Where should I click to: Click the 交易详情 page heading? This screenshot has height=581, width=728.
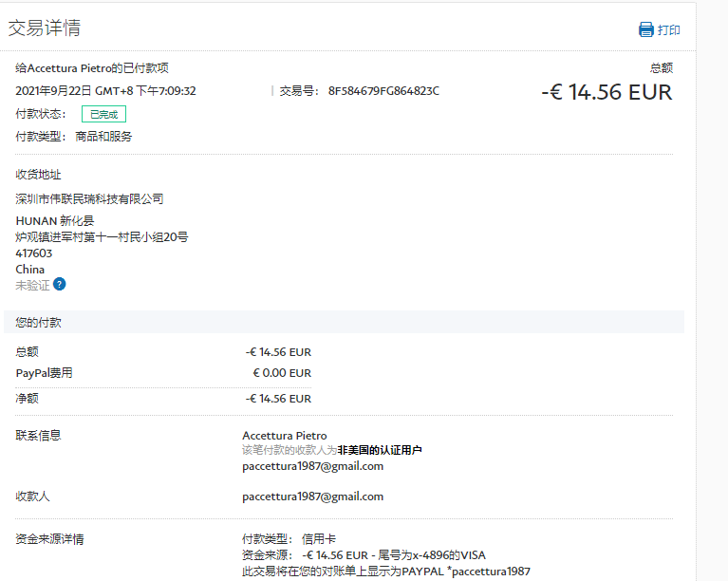click(x=45, y=28)
